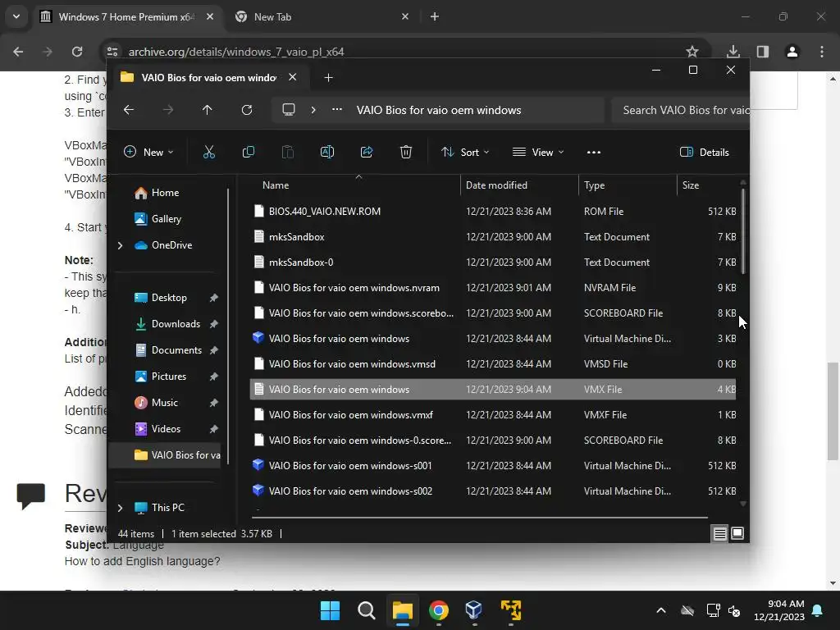This screenshot has height=630, width=840.
Task: Select the VAIO Bios Explorer tab
Action: click(x=209, y=78)
